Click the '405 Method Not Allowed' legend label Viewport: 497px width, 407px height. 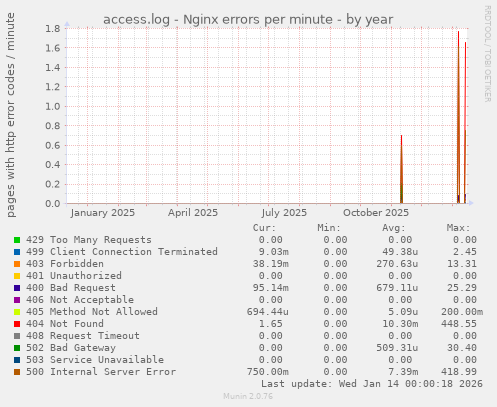pyautogui.click(x=92, y=312)
